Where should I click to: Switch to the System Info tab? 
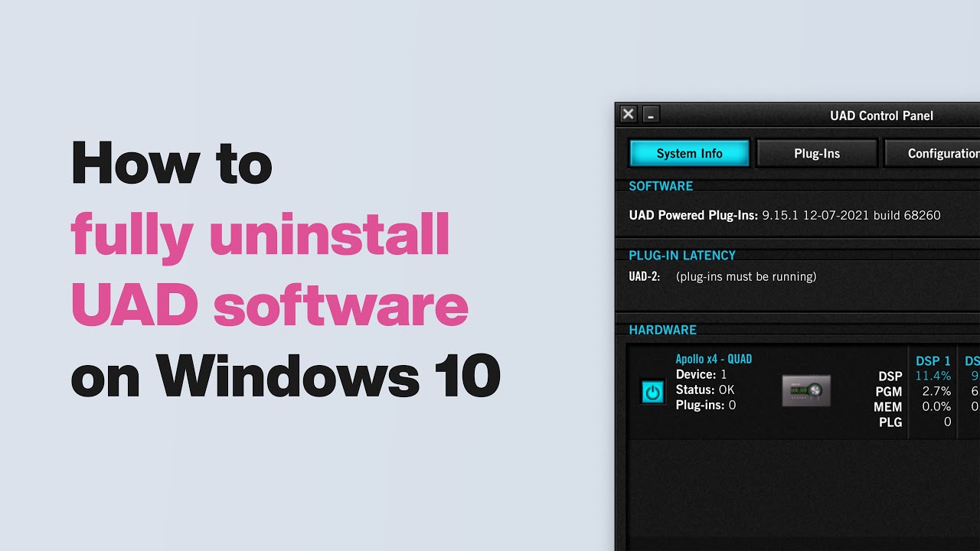[x=689, y=153]
